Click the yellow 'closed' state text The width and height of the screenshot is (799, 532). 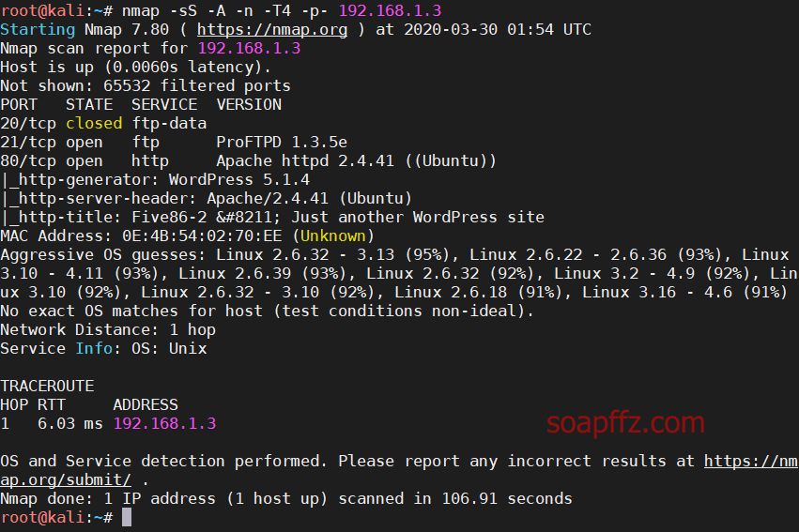(x=94, y=123)
